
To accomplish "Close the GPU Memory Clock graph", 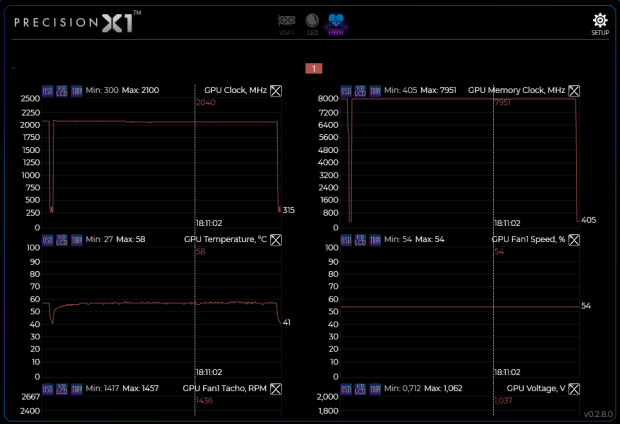I will 574,91.
